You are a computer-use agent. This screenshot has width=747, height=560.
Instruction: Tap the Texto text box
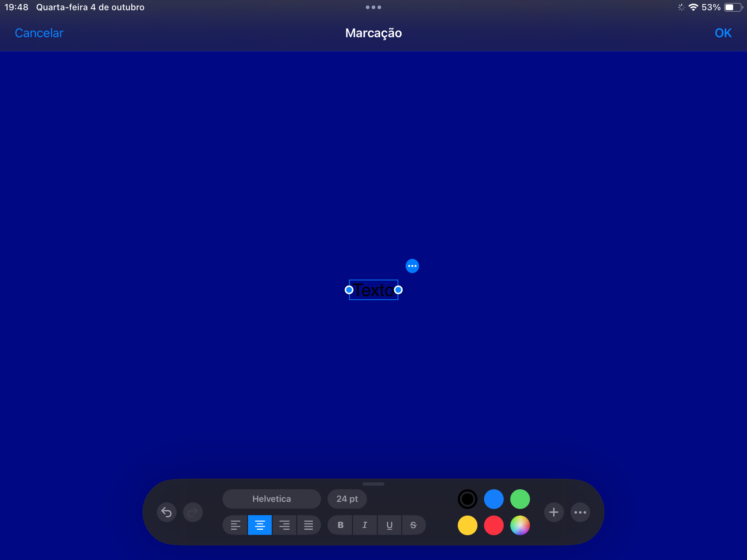point(373,290)
